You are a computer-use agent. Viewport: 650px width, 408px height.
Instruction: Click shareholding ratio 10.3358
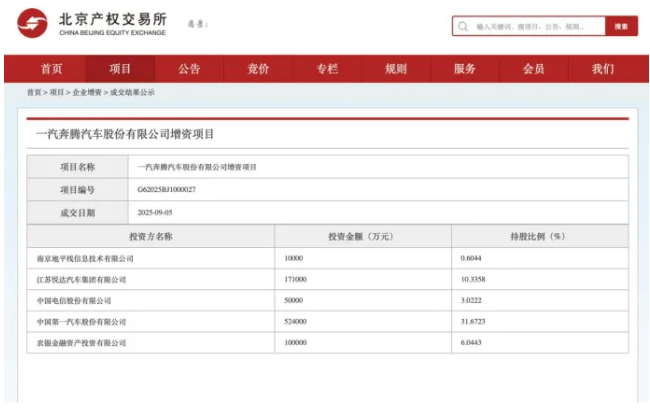[x=473, y=279]
